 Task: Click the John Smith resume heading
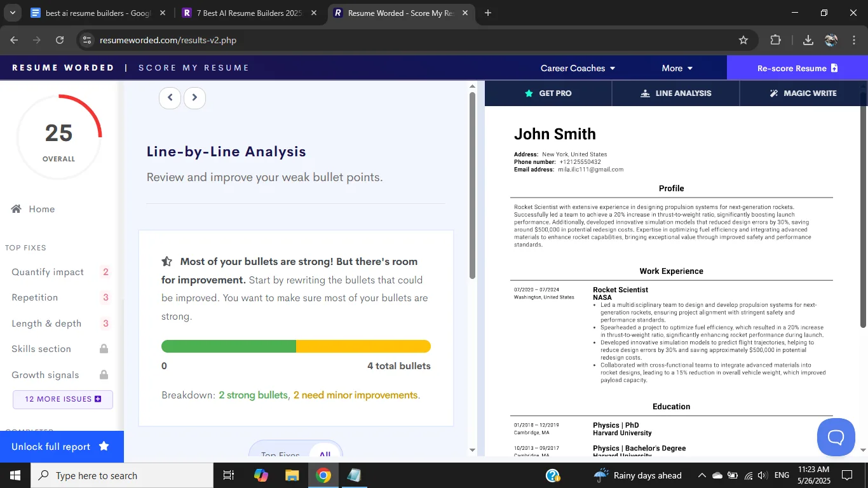click(x=555, y=134)
